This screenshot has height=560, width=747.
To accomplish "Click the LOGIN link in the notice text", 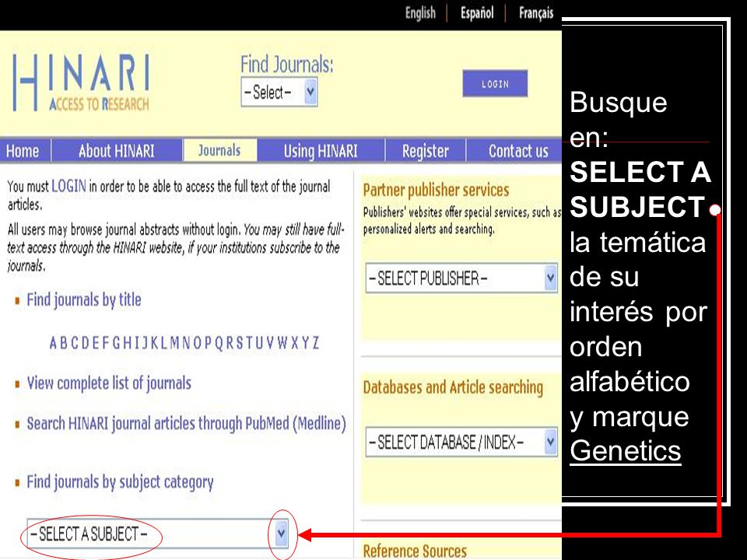I will click(69, 186).
